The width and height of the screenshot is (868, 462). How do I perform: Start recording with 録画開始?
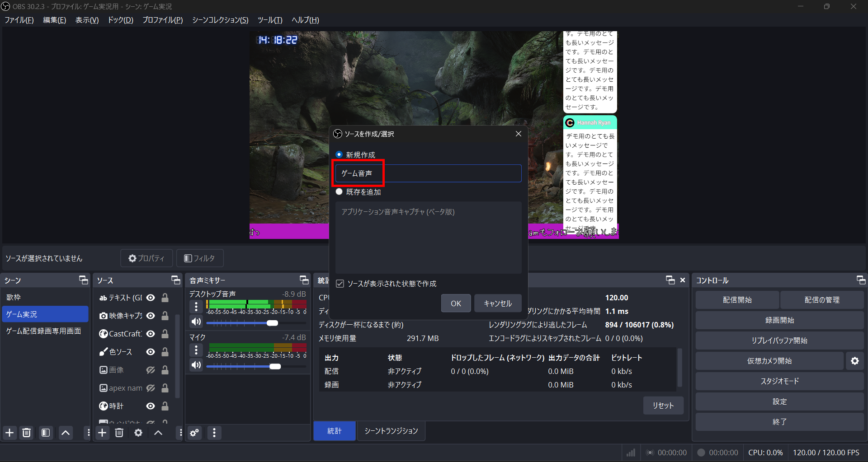click(779, 320)
